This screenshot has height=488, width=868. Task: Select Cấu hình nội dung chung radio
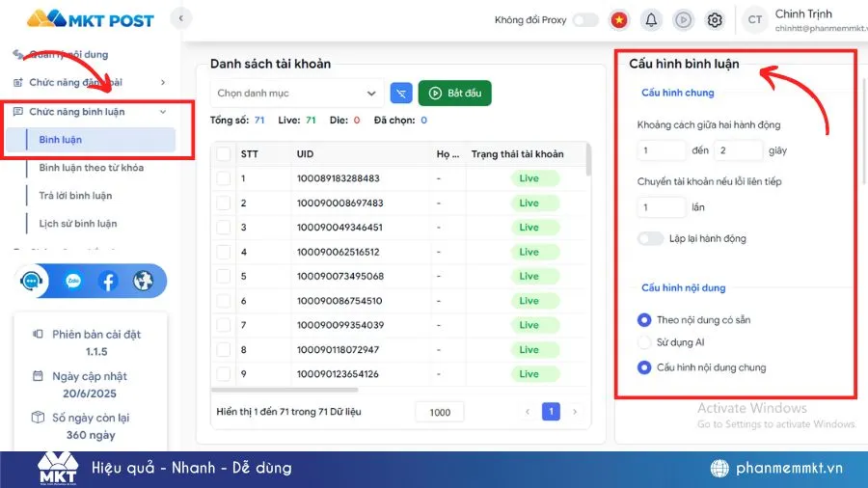click(644, 367)
